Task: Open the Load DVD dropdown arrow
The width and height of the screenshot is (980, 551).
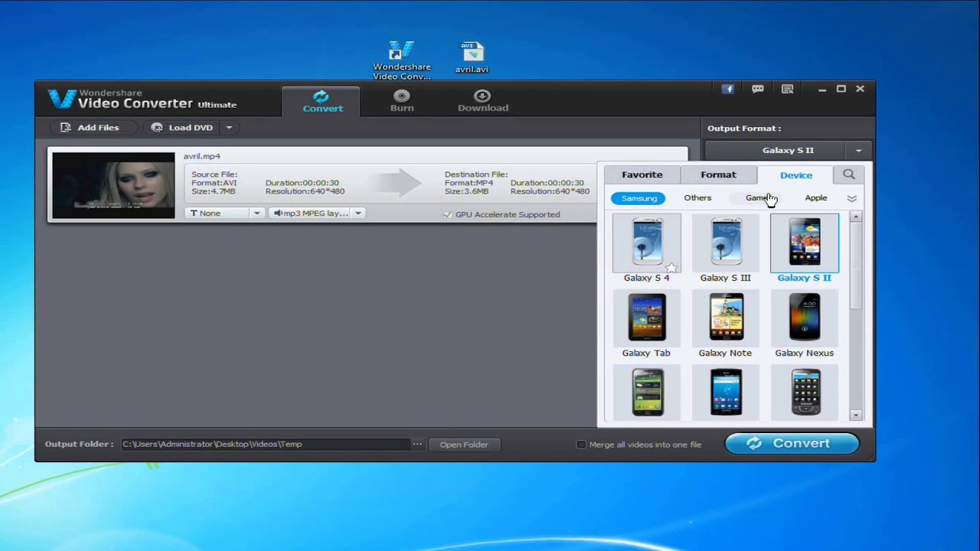Action: pos(229,128)
